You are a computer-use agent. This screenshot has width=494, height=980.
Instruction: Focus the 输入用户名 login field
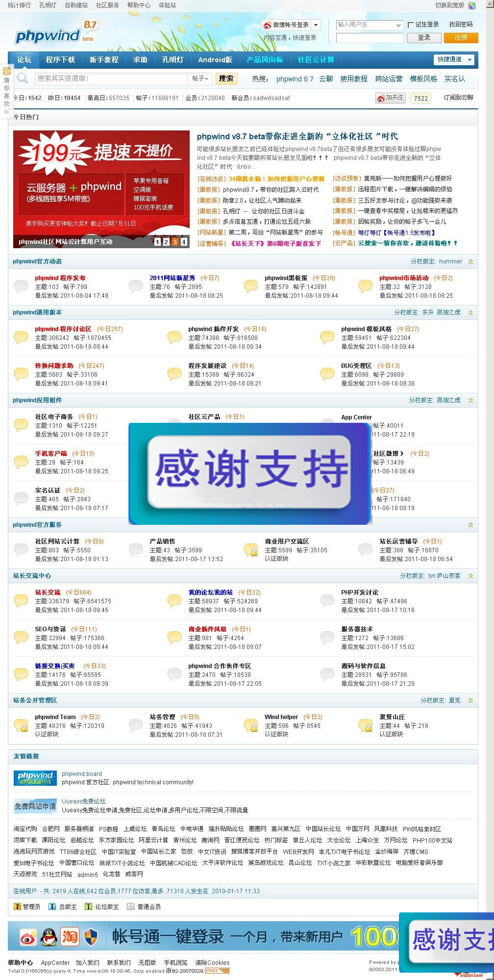pyautogui.click(x=370, y=25)
